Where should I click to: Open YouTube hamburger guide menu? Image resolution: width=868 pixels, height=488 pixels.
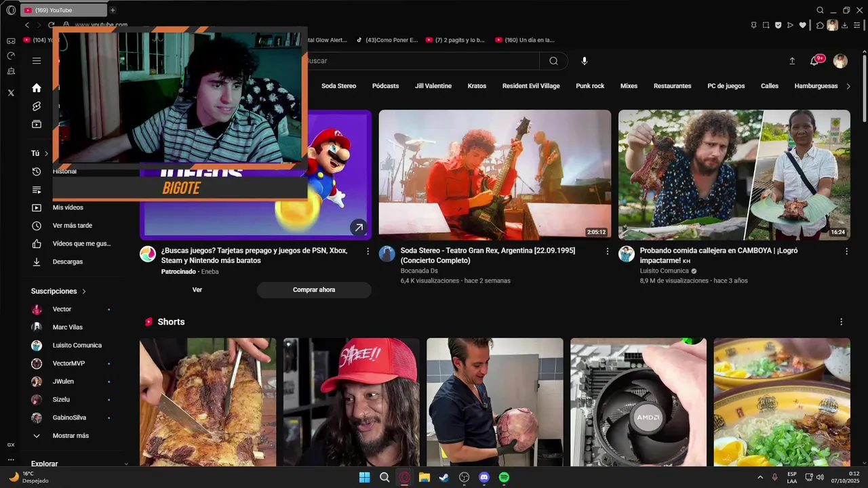[37, 61]
